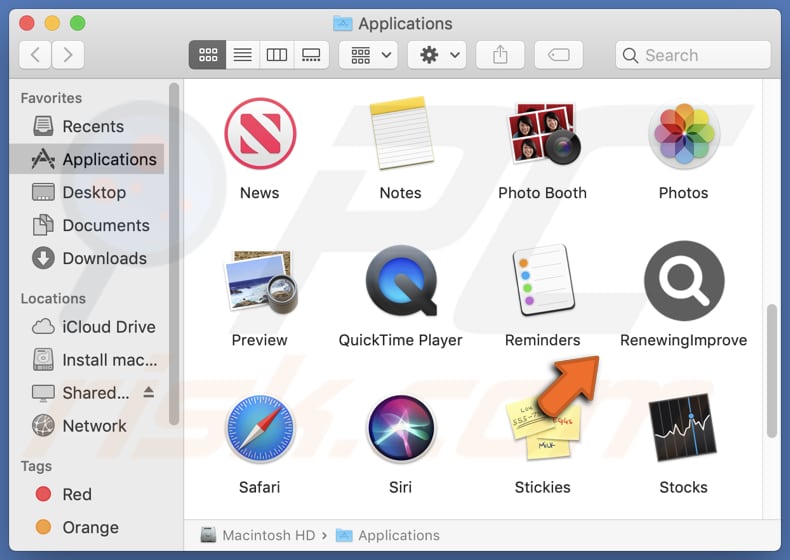Open Documents in the sidebar
The width and height of the screenshot is (790, 560).
(87, 225)
